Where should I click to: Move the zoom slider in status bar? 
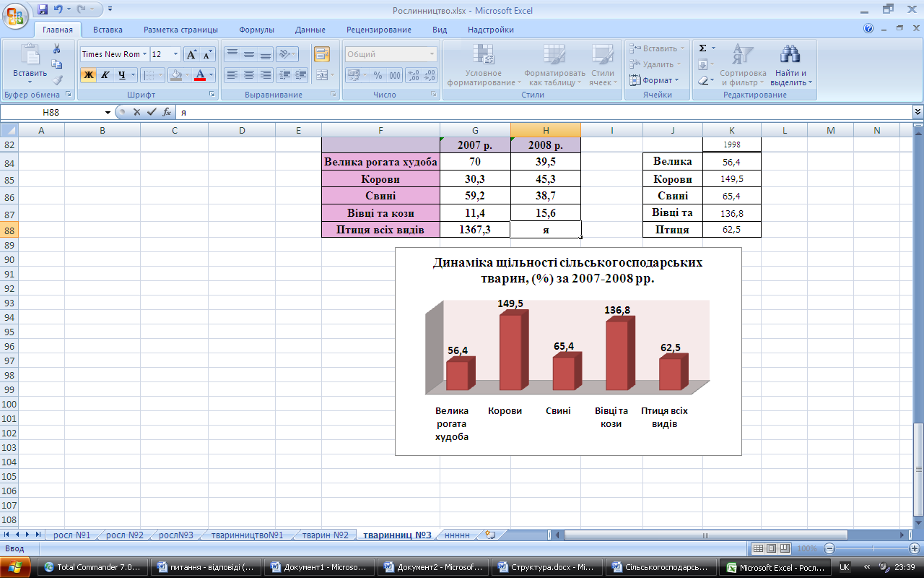coord(871,548)
